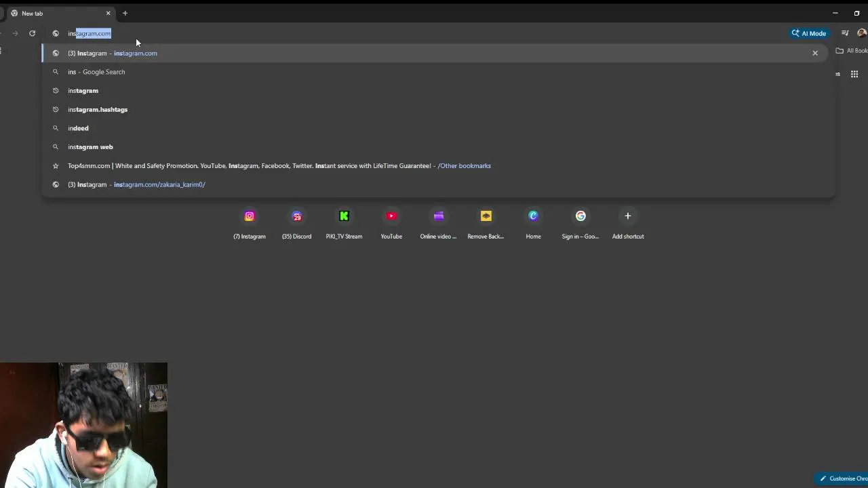Viewport: 868px width, 488px height.
Task: Minimize the Chrome window
Action: coord(835,14)
